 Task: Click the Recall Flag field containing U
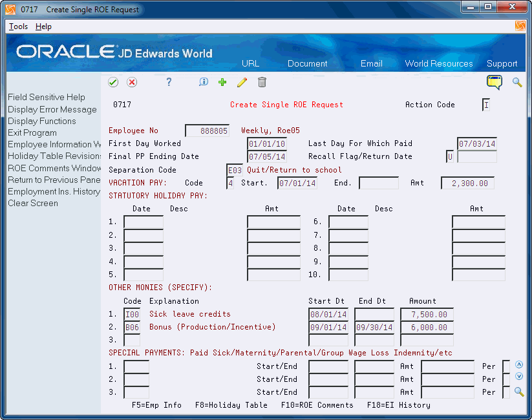450,157
